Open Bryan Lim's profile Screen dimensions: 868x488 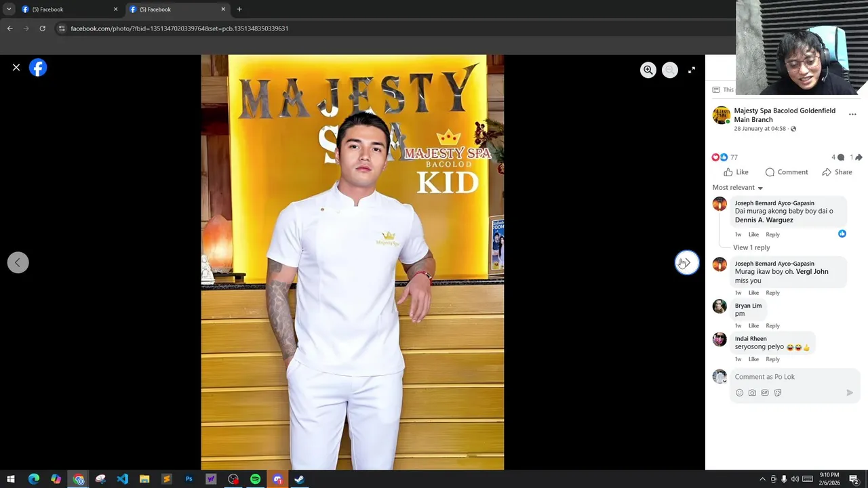coord(748,306)
